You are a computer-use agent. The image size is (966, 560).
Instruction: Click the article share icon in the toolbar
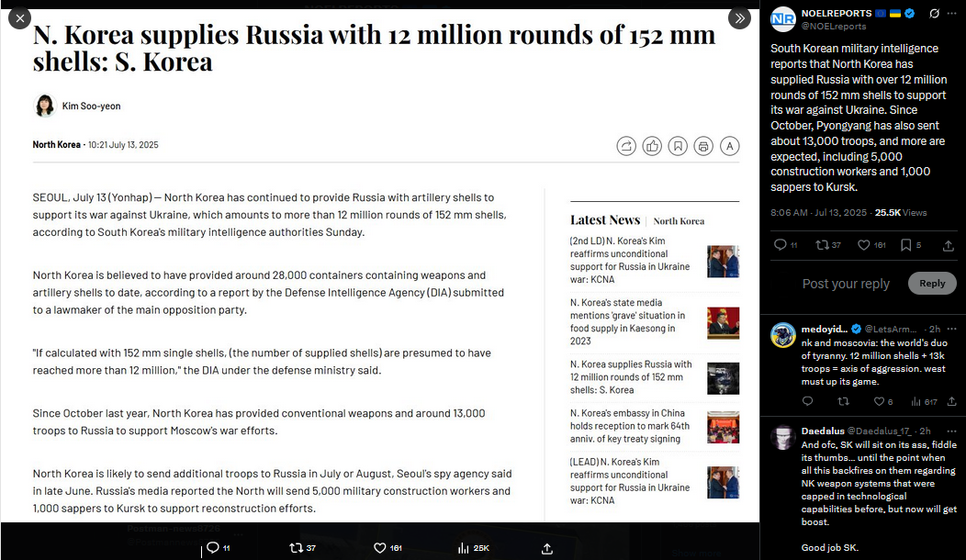(x=626, y=146)
